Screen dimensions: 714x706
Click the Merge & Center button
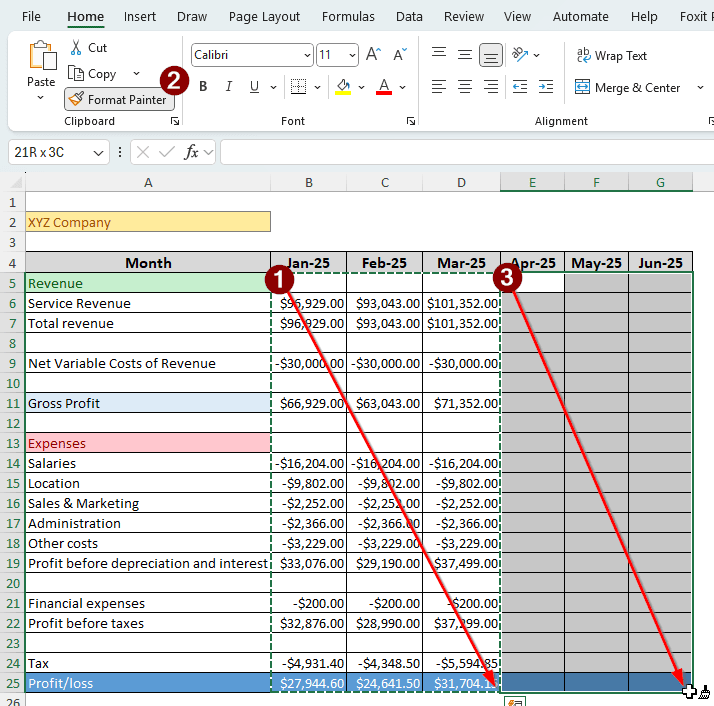coord(627,88)
